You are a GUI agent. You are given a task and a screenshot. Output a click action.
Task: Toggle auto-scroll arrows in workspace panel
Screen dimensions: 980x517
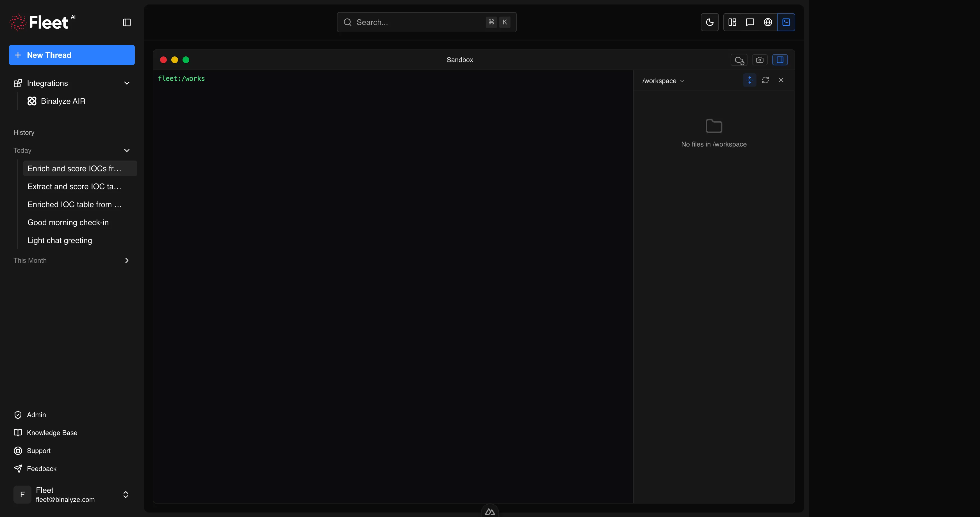(749, 80)
